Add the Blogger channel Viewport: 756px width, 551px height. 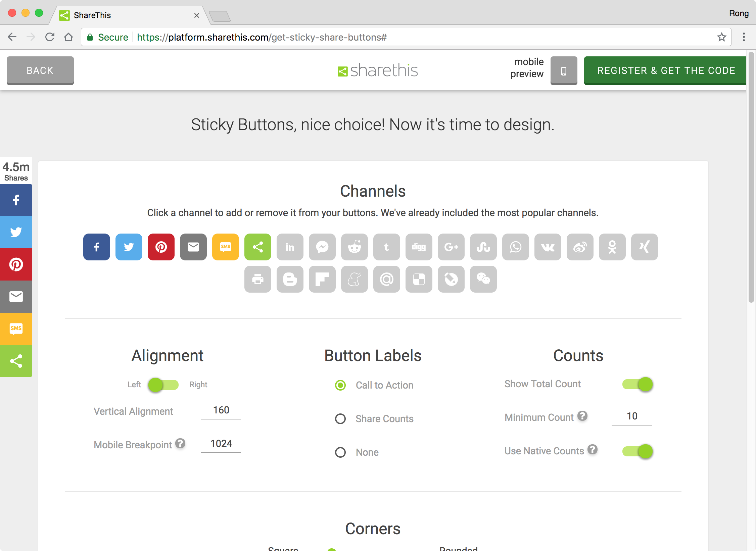tap(290, 279)
